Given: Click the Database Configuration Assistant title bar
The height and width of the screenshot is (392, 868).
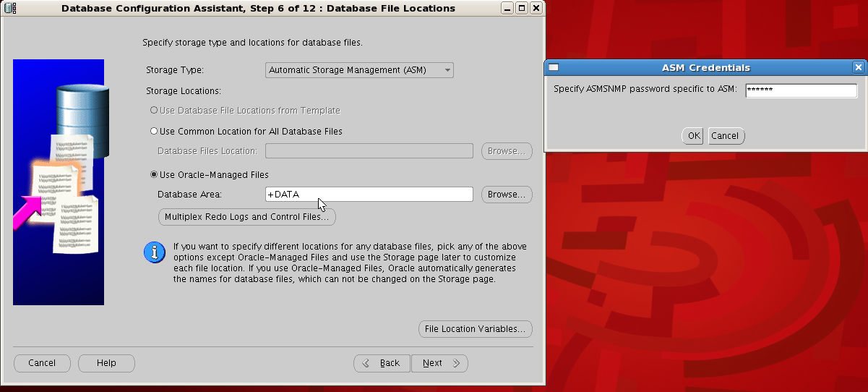Looking at the screenshot, I should (x=258, y=8).
